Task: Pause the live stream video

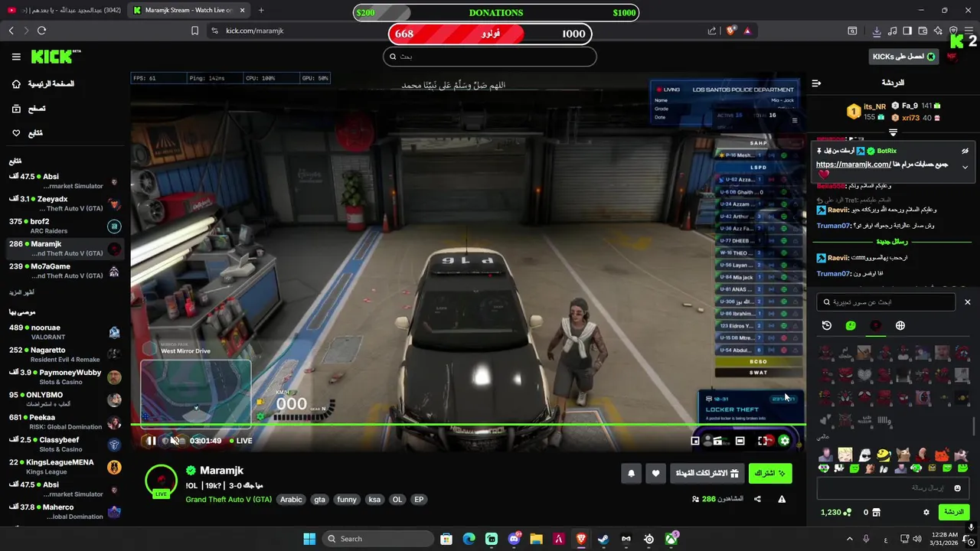Action: (152, 441)
